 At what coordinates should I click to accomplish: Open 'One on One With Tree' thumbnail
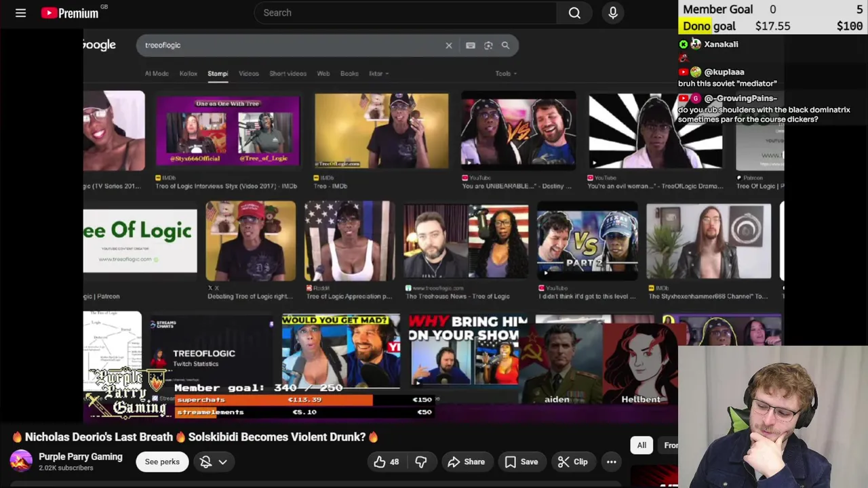[x=228, y=131]
